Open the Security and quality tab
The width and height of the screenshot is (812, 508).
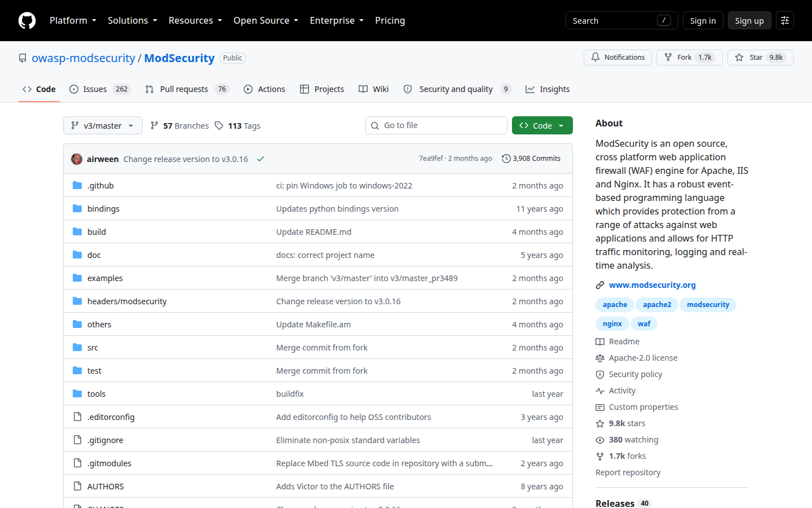(457, 89)
